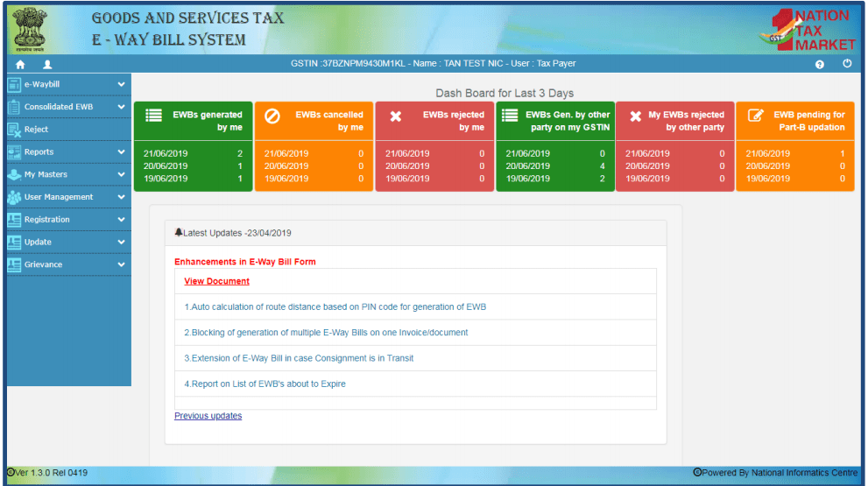Open Blocking of multiple E-Way Bills update
Viewport: 868px width, 486px height.
[326, 332]
